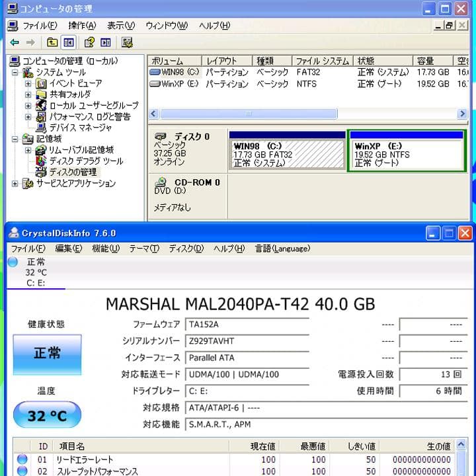
Task: Click the 32 °C temperature button
Action: click(x=47, y=415)
